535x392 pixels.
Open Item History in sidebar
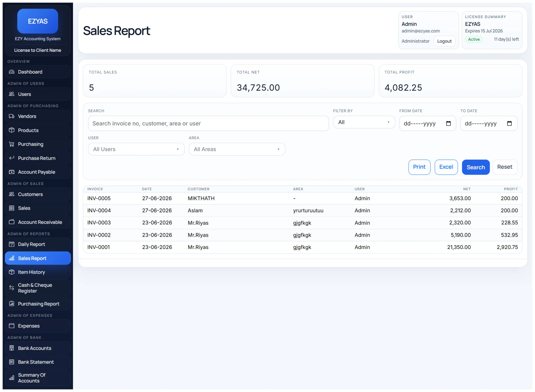click(x=38, y=272)
